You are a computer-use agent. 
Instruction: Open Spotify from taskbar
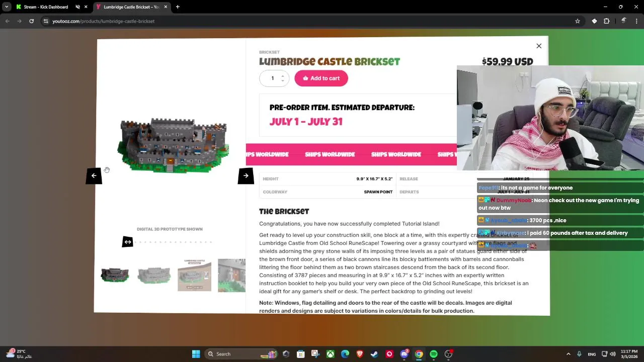click(434, 354)
